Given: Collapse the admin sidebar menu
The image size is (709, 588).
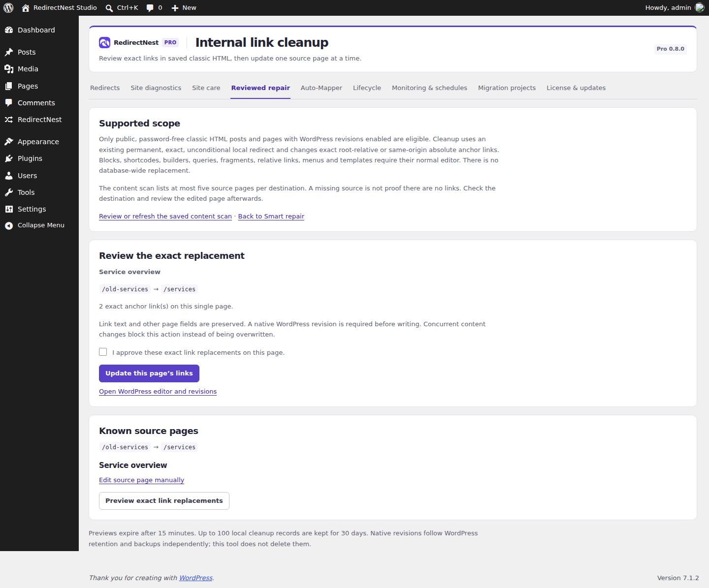Looking at the screenshot, I should click(x=39, y=225).
